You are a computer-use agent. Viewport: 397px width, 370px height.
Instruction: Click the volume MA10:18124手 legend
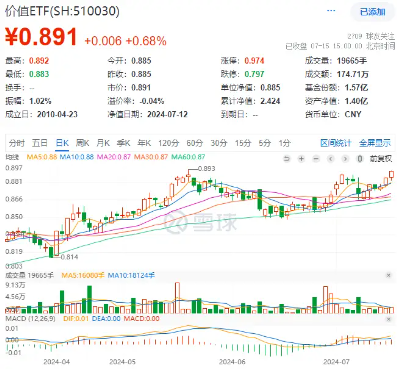pyautogui.click(x=132, y=275)
